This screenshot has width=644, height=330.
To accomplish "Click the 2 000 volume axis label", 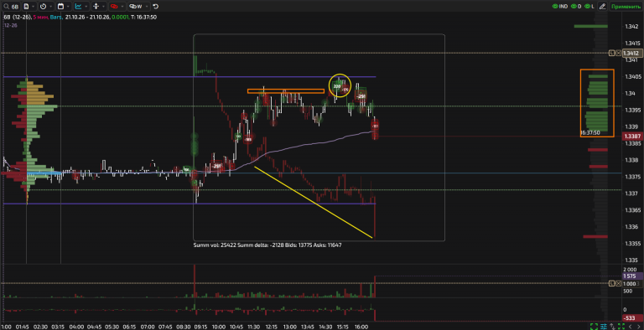I will point(631,270).
